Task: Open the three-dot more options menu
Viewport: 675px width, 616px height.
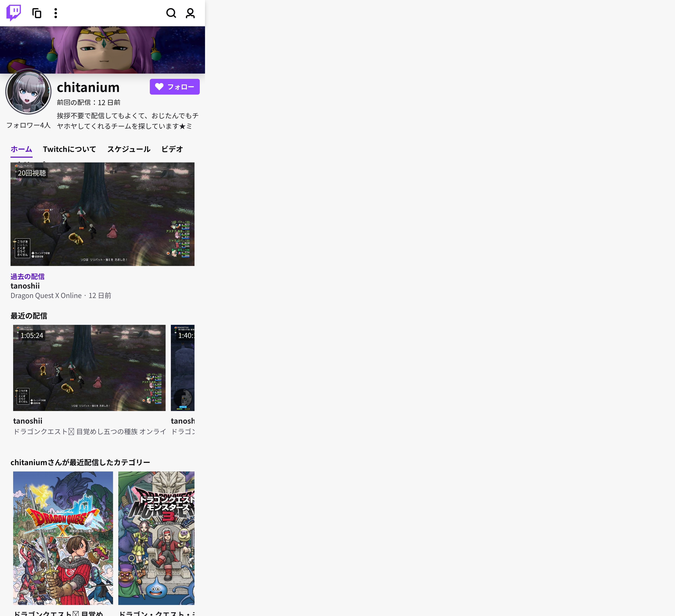Action: click(x=56, y=13)
